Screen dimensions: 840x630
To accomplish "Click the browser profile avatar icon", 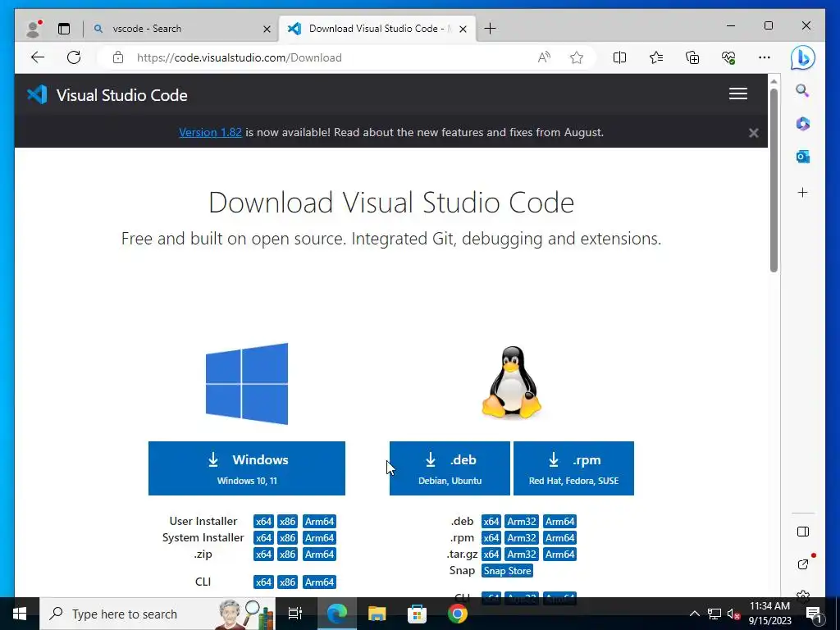I will (x=33, y=29).
